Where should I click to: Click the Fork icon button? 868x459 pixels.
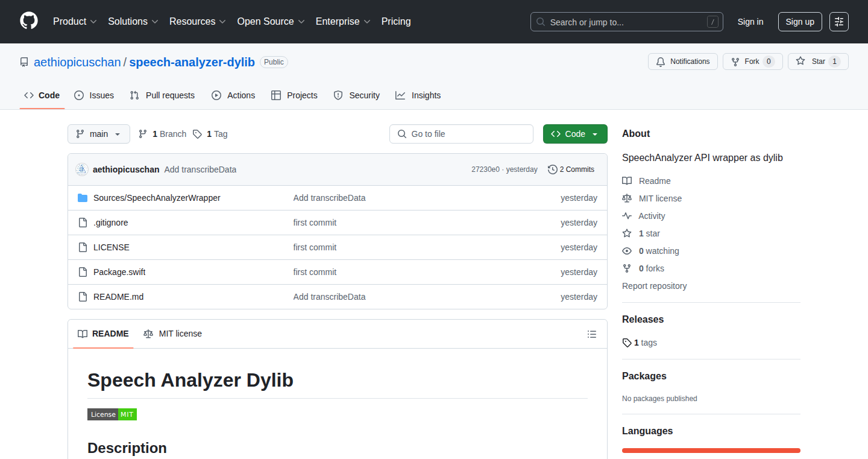(735, 62)
